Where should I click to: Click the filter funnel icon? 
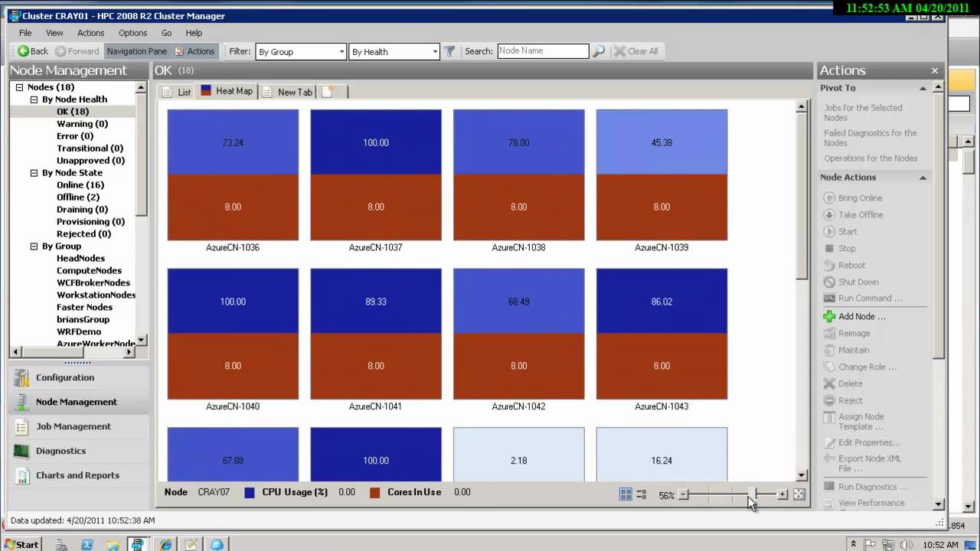449,51
